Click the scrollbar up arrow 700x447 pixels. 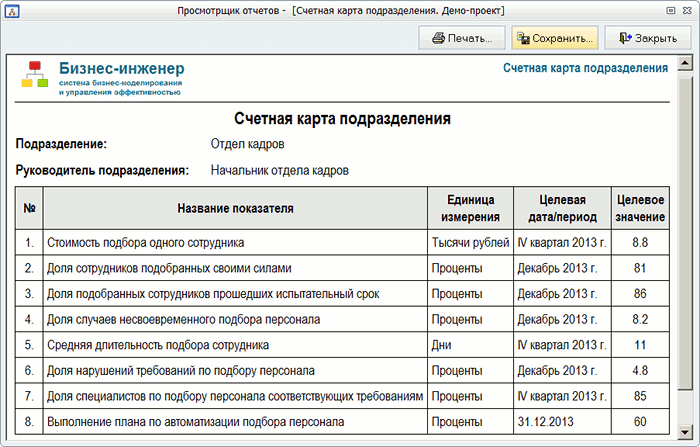point(685,63)
